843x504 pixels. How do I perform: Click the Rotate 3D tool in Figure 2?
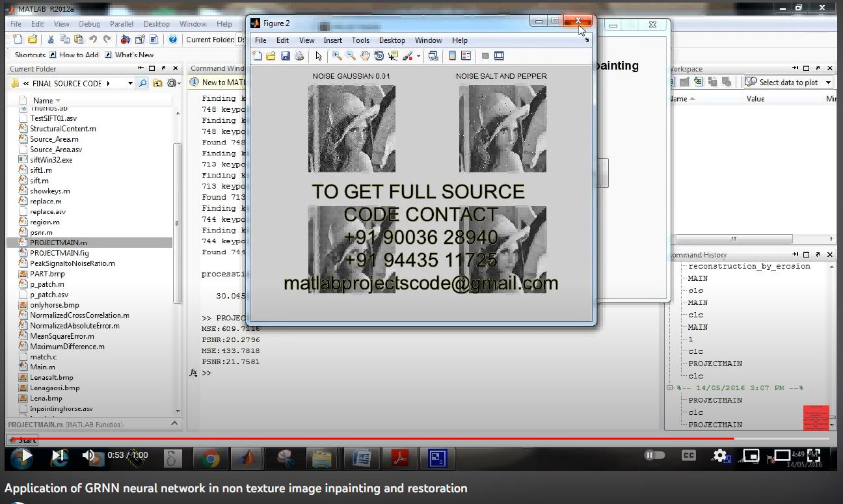point(379,56)
